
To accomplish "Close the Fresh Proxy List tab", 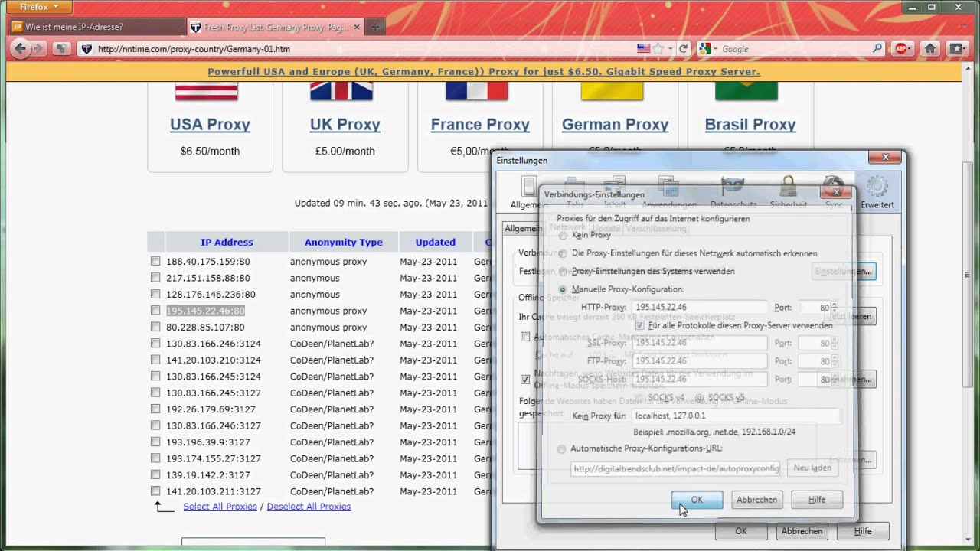I will click(x=356, y=27).
